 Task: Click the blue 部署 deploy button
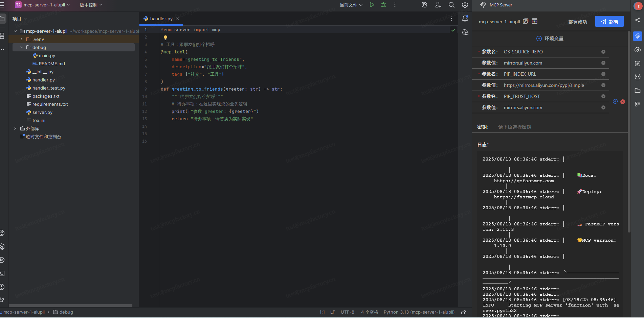tap(609, 22)
